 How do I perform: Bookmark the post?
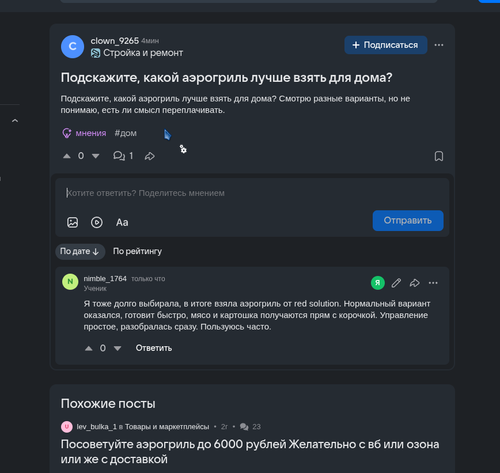(439, 156)
